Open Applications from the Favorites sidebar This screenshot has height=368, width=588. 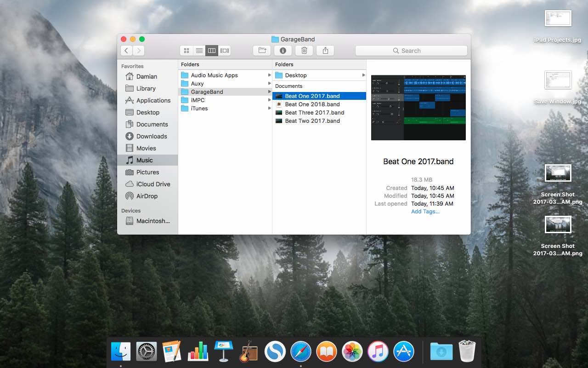coord(153,100)
